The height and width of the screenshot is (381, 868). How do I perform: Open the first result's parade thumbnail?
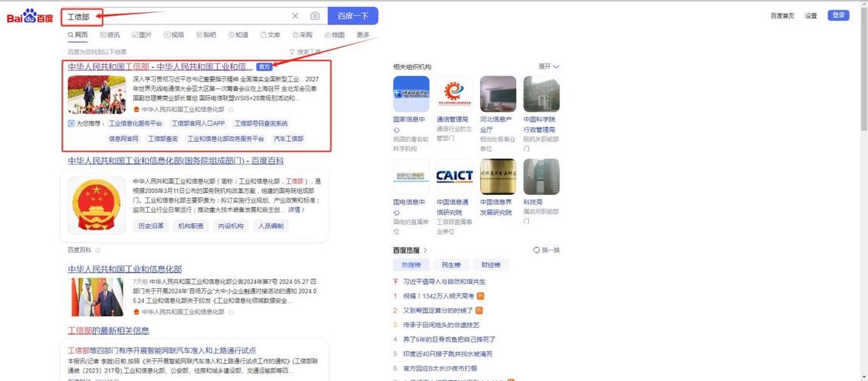(x=97, y=94)
